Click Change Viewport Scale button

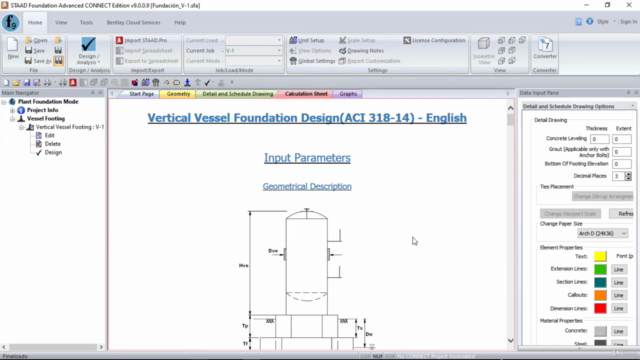click(570, 213)
